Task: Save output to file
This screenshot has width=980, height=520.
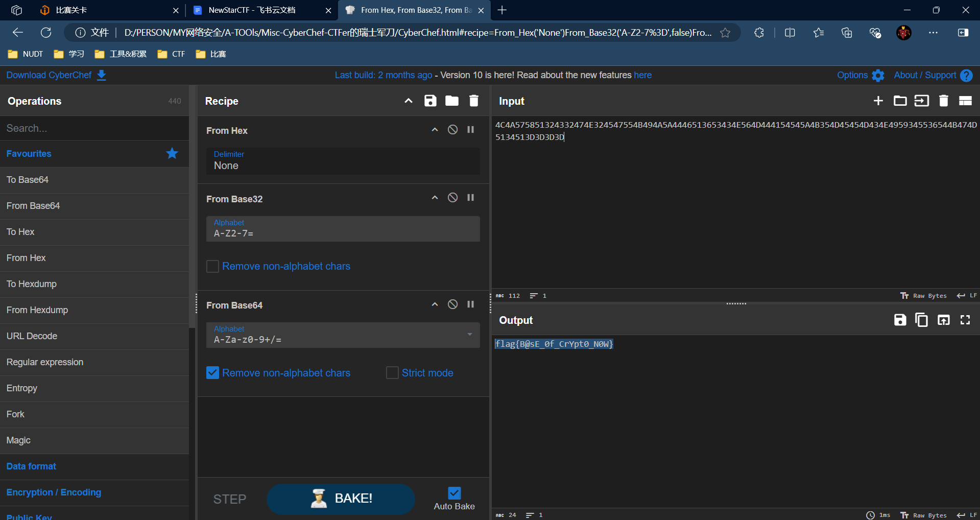Action: click(x=900, y=320)
